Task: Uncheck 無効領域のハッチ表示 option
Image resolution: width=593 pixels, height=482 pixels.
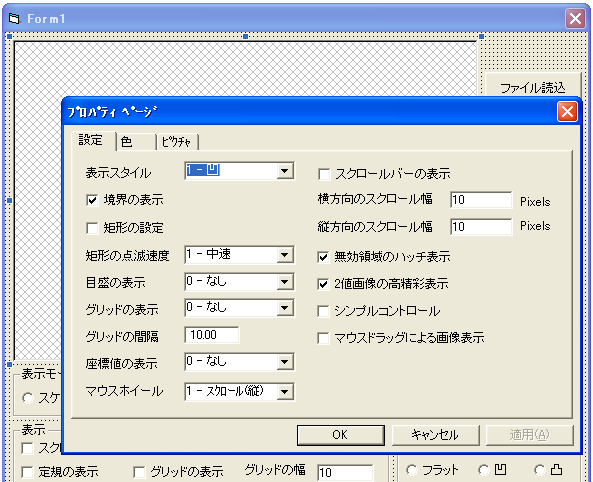Action: click(323, 257)
